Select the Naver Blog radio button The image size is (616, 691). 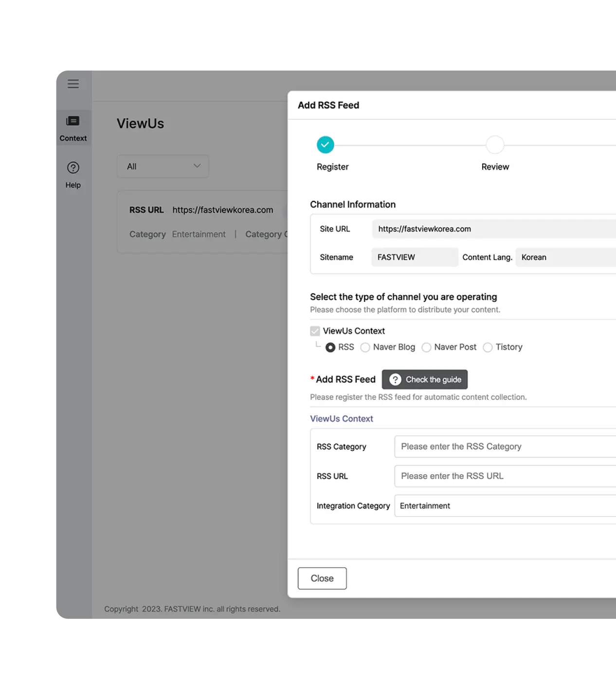point(365,347)
